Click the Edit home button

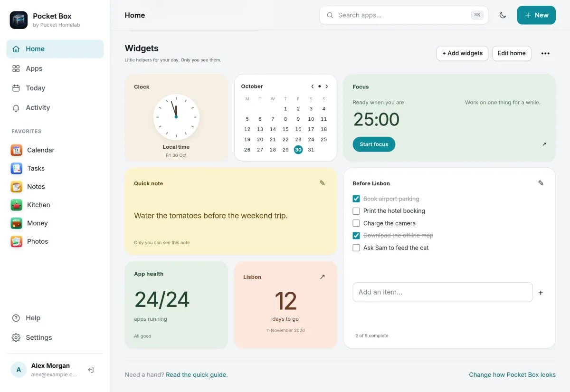point(512,53)
